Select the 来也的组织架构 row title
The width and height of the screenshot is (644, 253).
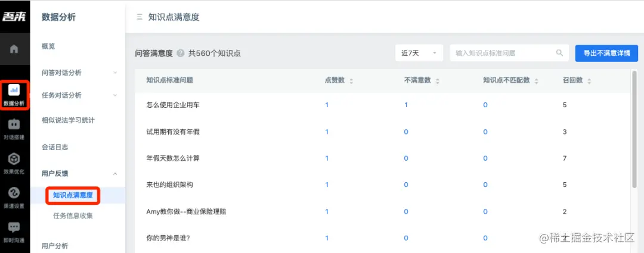[169, 185]
